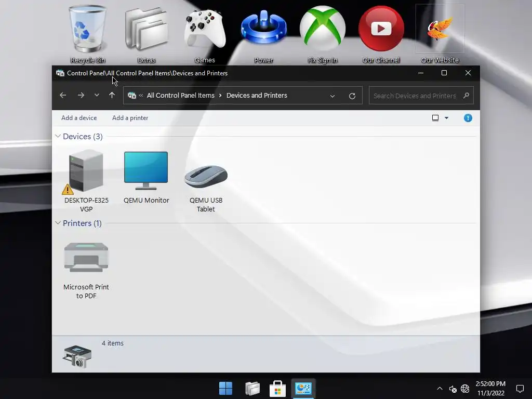The image size is (532, 399).
Task: Minimize the Devices and Printers window
Action: click(x=421, y=73)
